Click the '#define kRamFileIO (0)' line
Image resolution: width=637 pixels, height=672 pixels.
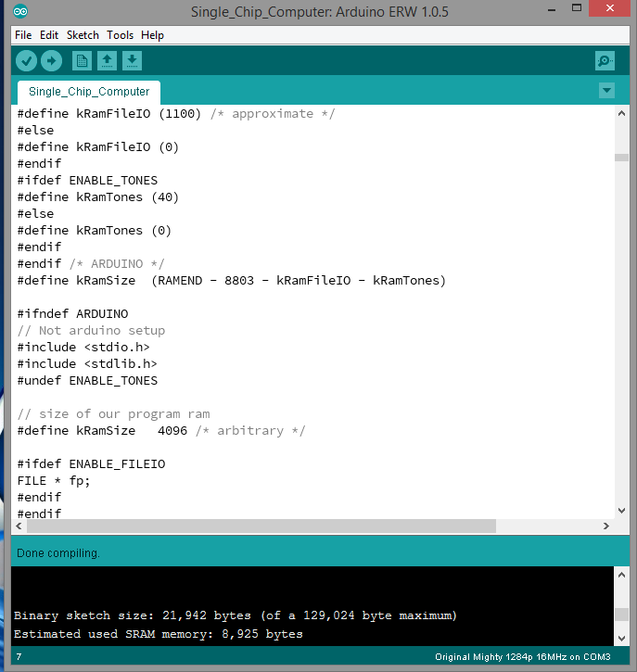click(x=97, y=147)
